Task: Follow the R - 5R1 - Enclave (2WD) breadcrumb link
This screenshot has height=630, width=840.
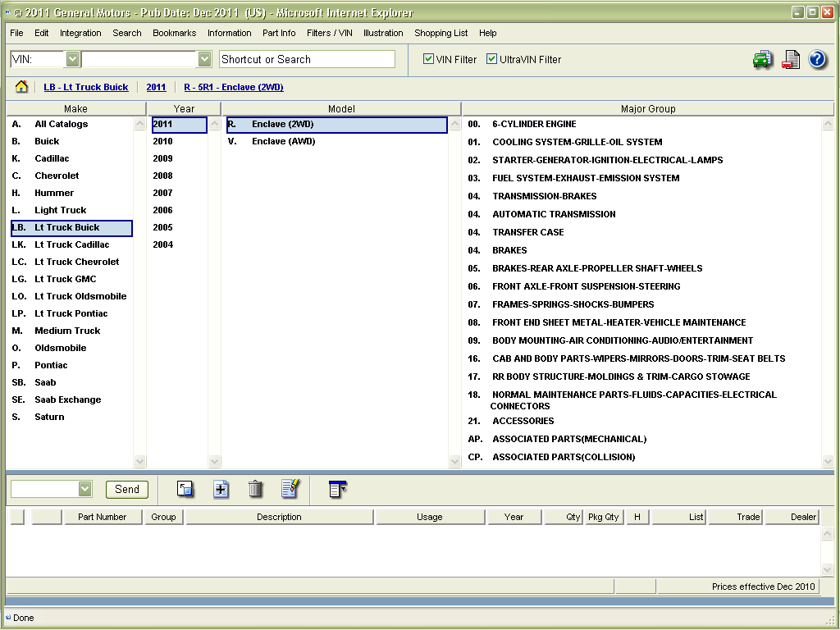Action: pyautogui.click(x=234, y=87)
